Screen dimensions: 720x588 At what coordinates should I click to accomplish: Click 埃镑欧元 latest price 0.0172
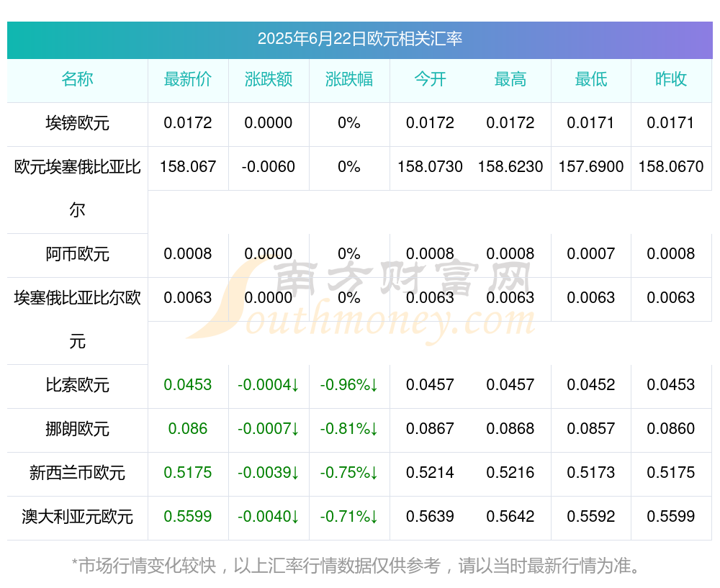click(x=188, y=123)
